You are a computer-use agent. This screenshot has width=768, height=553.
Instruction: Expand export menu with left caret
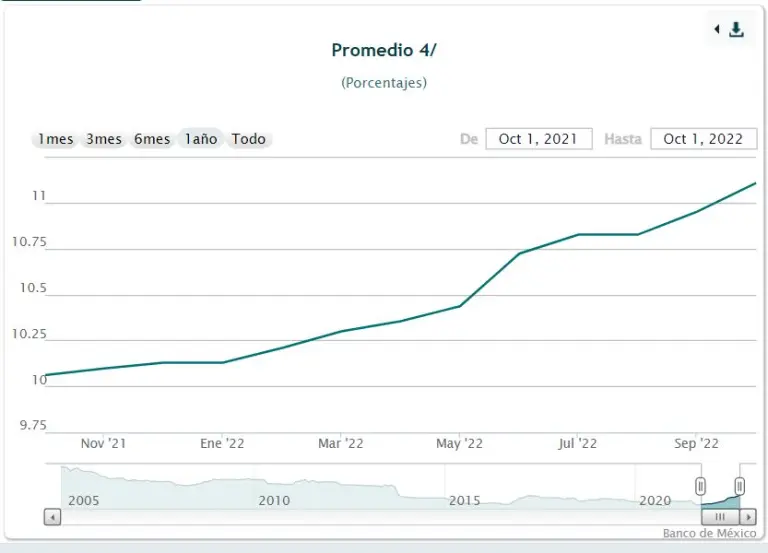pyautogui.click(x=717, y=30)
